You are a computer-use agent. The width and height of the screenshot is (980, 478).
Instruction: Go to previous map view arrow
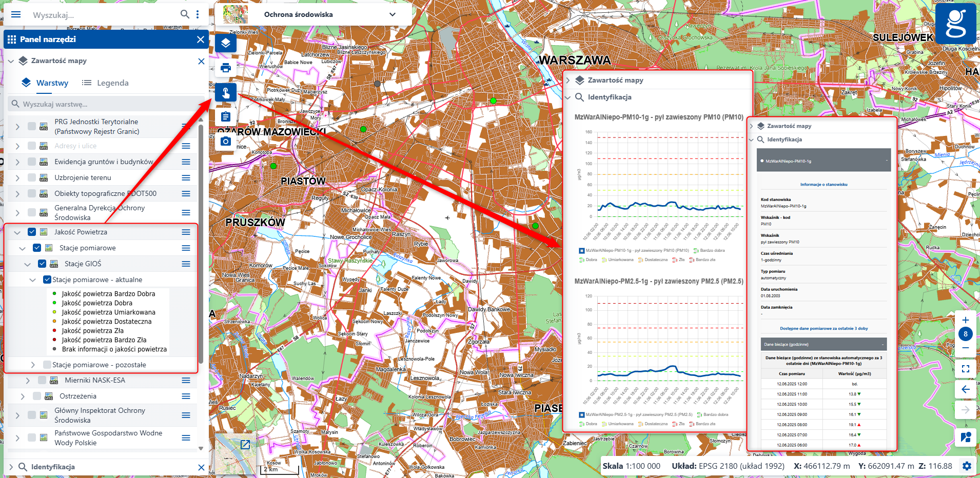point(965,389)
